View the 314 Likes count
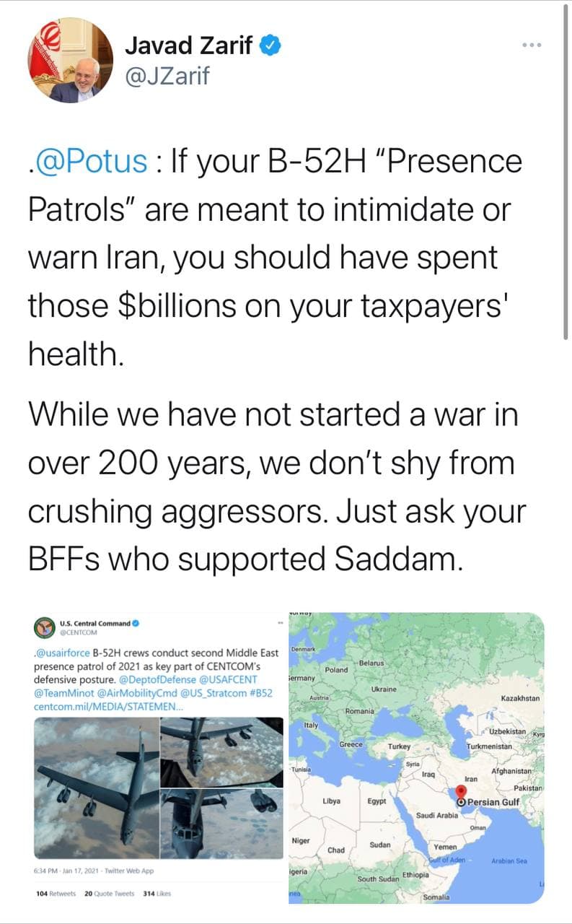This screenshot has height=924, width=572. click(x=157, y=893)
